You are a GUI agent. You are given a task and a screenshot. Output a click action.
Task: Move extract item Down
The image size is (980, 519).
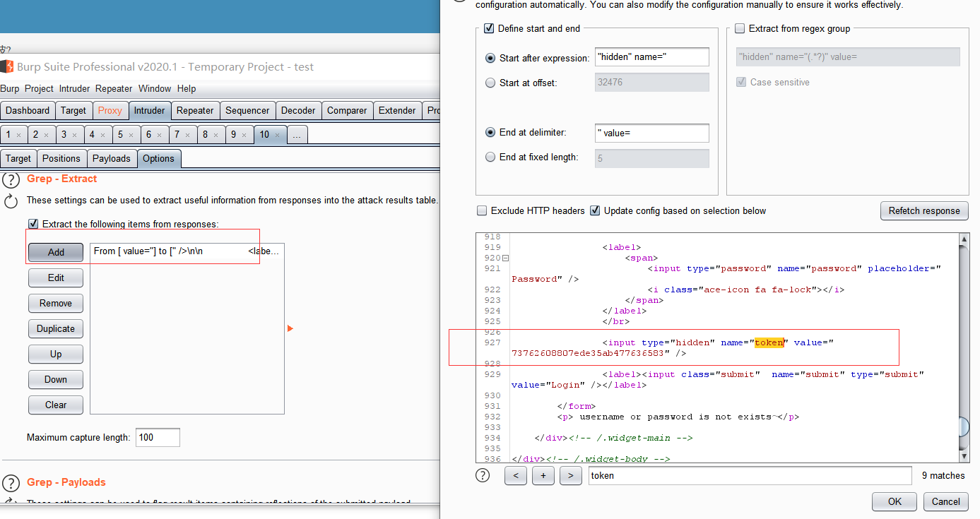click(56, 379)
